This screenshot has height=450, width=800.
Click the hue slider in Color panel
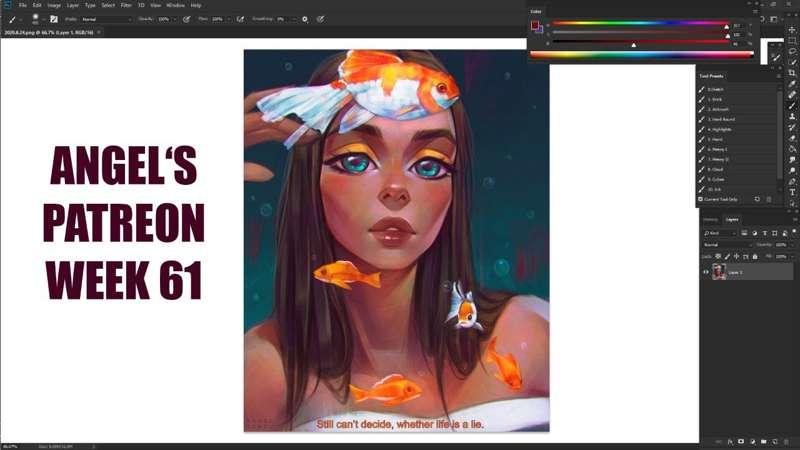pos(640,23)
